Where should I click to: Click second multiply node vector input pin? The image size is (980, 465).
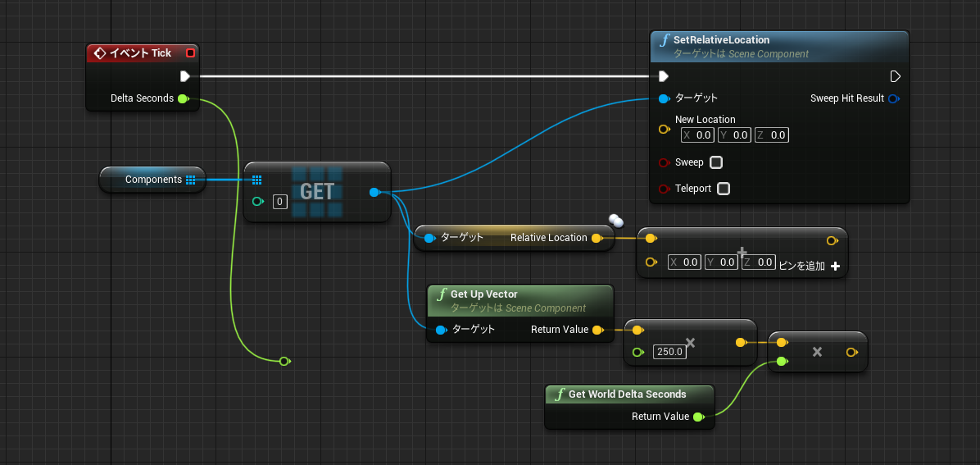tap(781, 342)
